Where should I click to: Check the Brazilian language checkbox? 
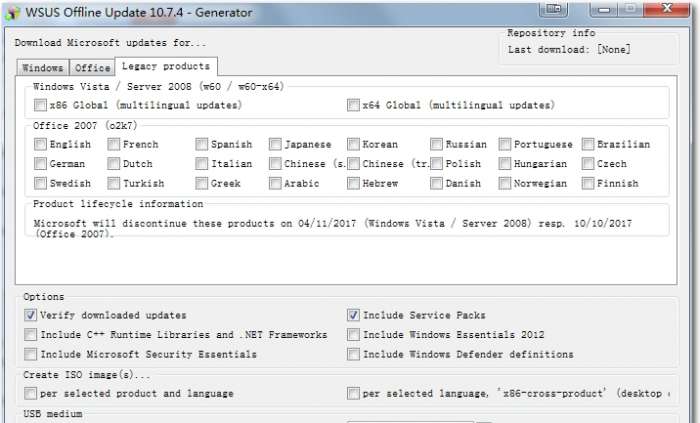tap(588, 144)
